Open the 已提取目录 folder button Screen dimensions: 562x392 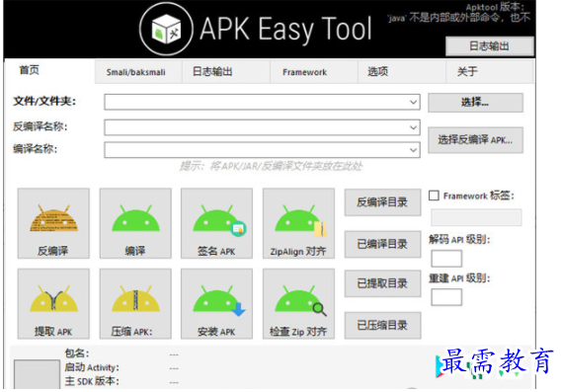(383, 283)
